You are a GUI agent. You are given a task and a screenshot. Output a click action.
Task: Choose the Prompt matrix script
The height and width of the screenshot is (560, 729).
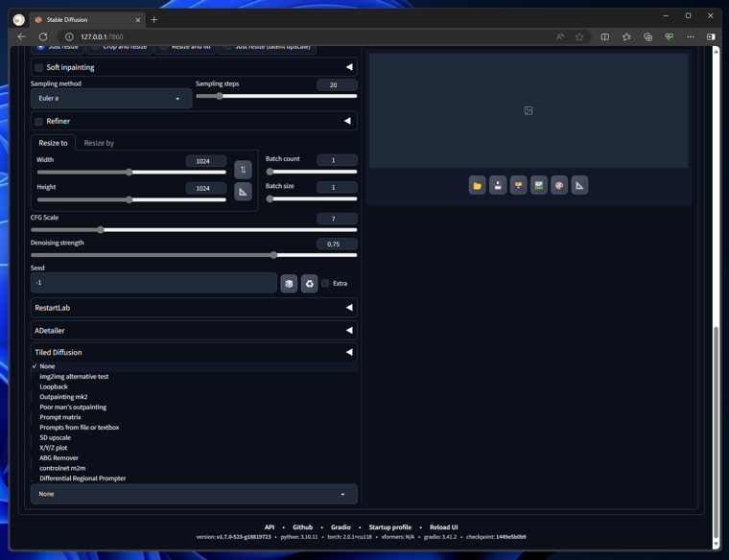[x=194, y=417]
